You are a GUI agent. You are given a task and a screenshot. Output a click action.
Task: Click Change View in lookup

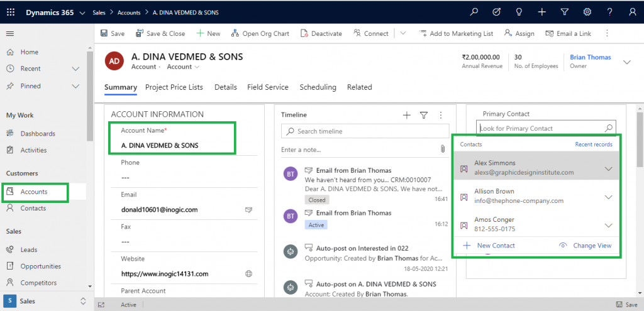pyautogui.click(x=586, y=246)
